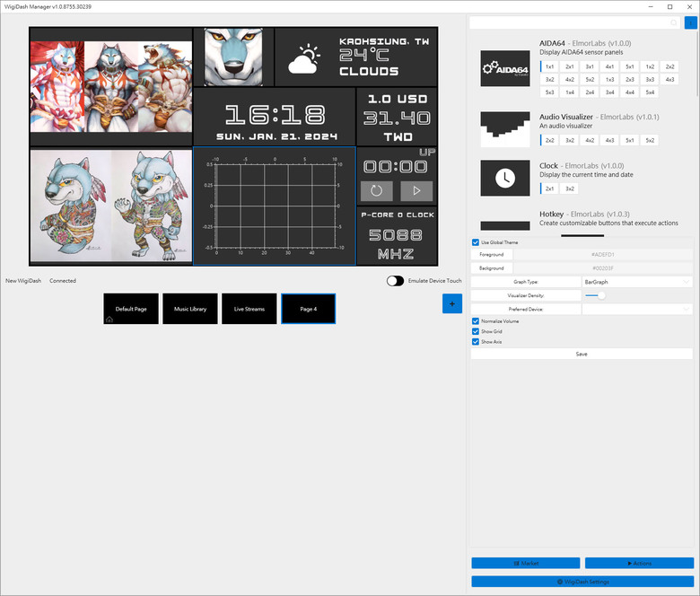Choose AIDA64 size 3x3
Screen dimensions: 700x596
[x=650, y=80]
